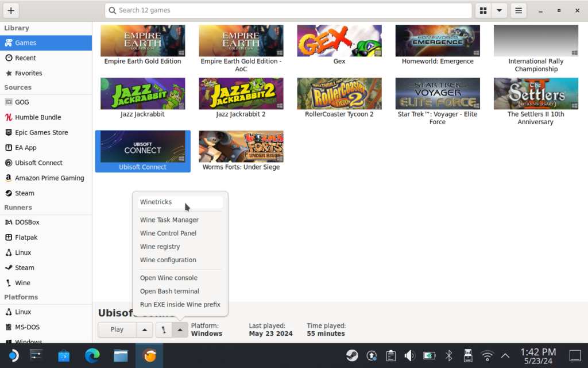
Task: Select Humble Bundle source
Action: [x=46, y=117]
